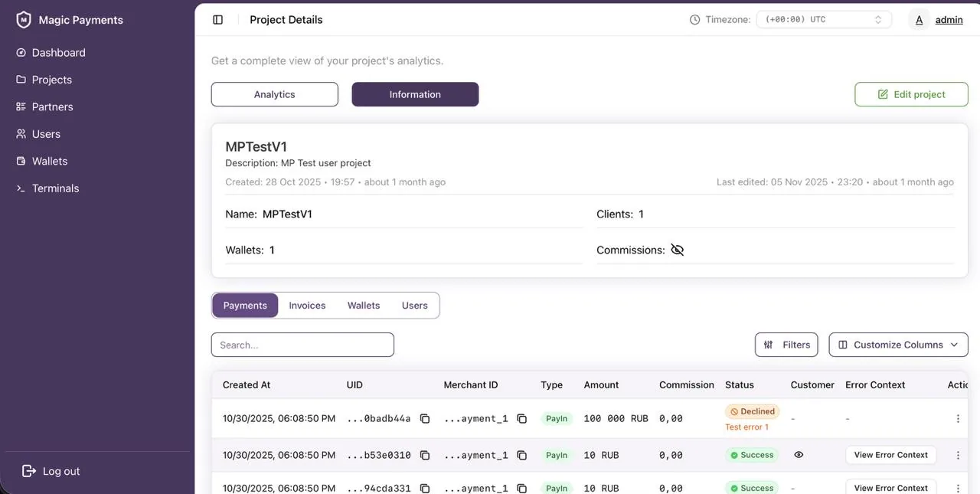This screenshot has height=494, width=980.
Task: Open the Timezone UTC dropdown
Action: [x=824, y=20]
